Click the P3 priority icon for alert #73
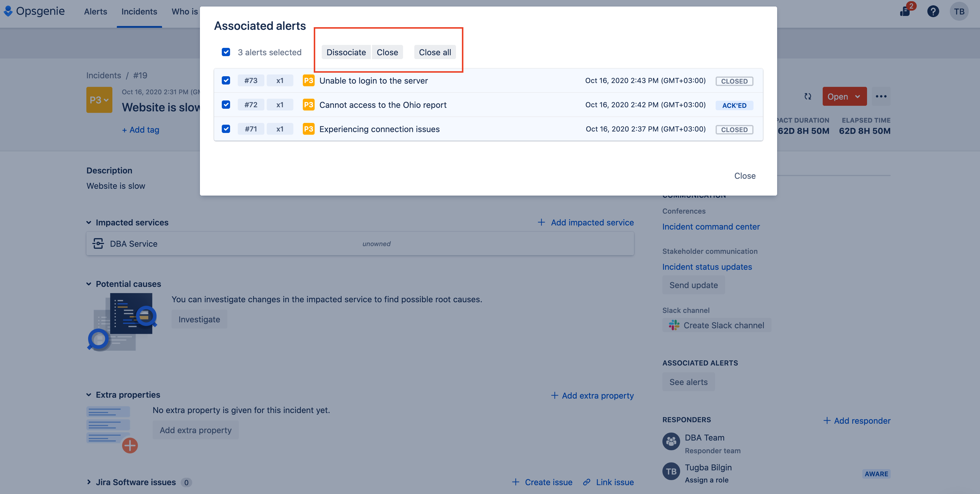980x494 pixels. pos(308,81)
